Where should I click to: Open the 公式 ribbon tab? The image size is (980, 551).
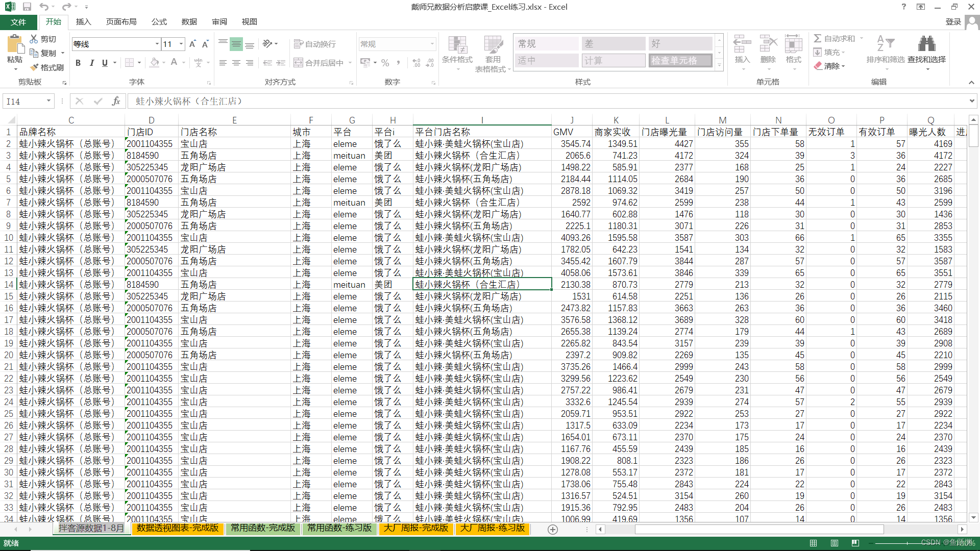click(159, 22)
